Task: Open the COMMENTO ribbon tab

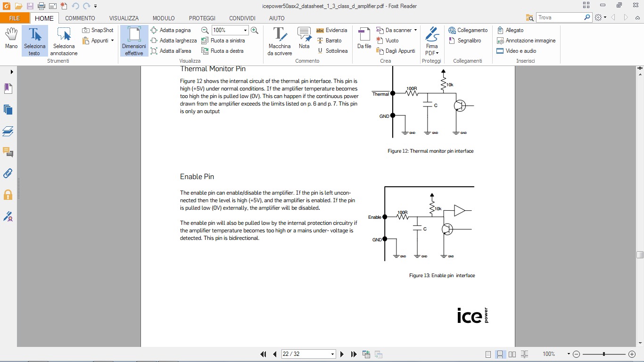Action: (80, 18)
